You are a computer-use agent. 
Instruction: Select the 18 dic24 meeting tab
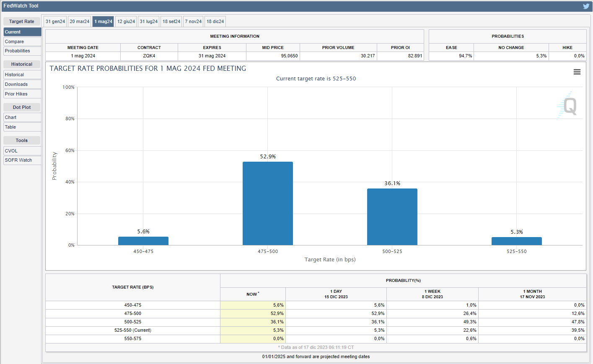[x=215, y=21]
